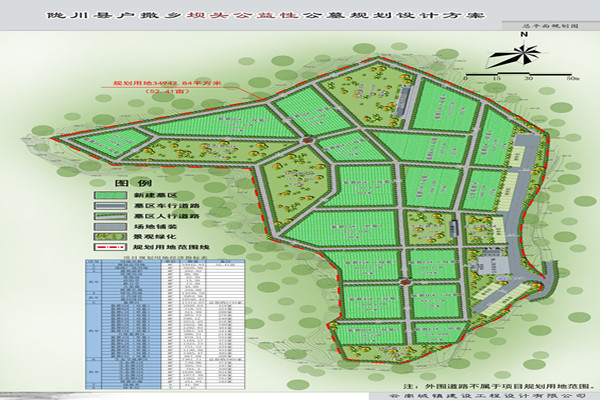Click the land-use statistics table header
This screenshot has height=400, width=600.
(x=158, y=258)
